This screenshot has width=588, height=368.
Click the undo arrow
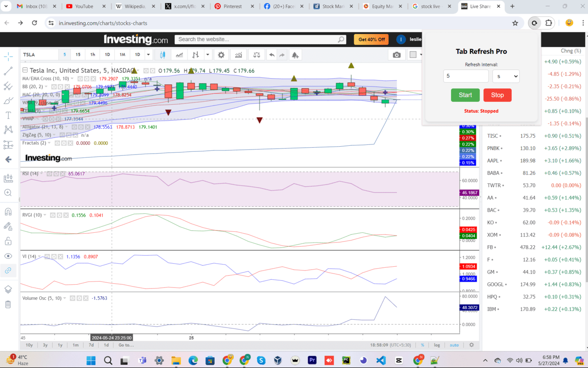(272, 55)
